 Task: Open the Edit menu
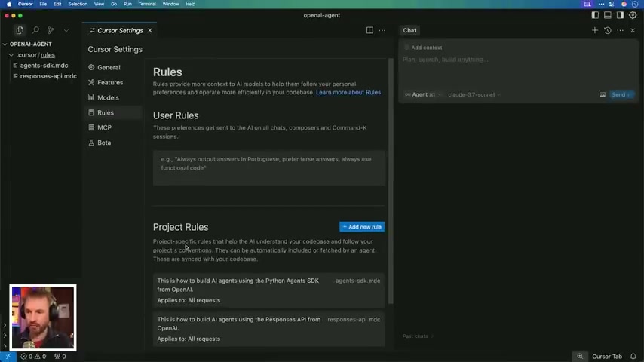click(57, 4)
